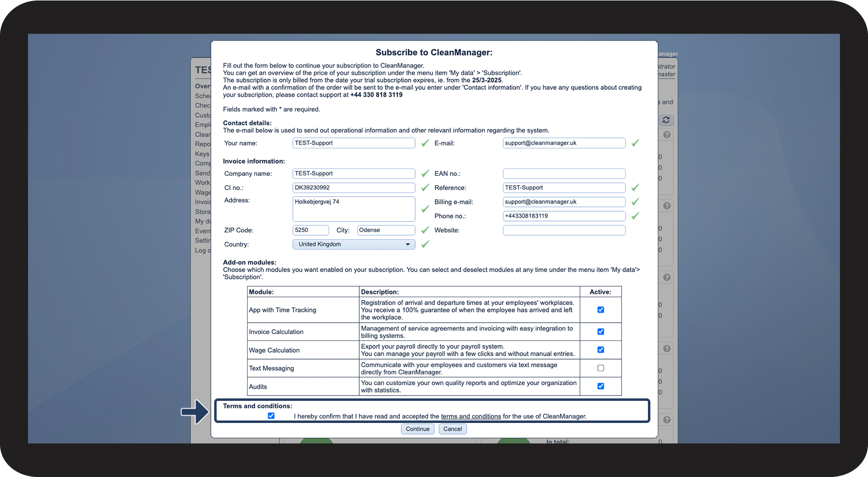This screenshot has width=868, height=477.
Task: Click the ZIP Code input field
Action: click(310, 230)
